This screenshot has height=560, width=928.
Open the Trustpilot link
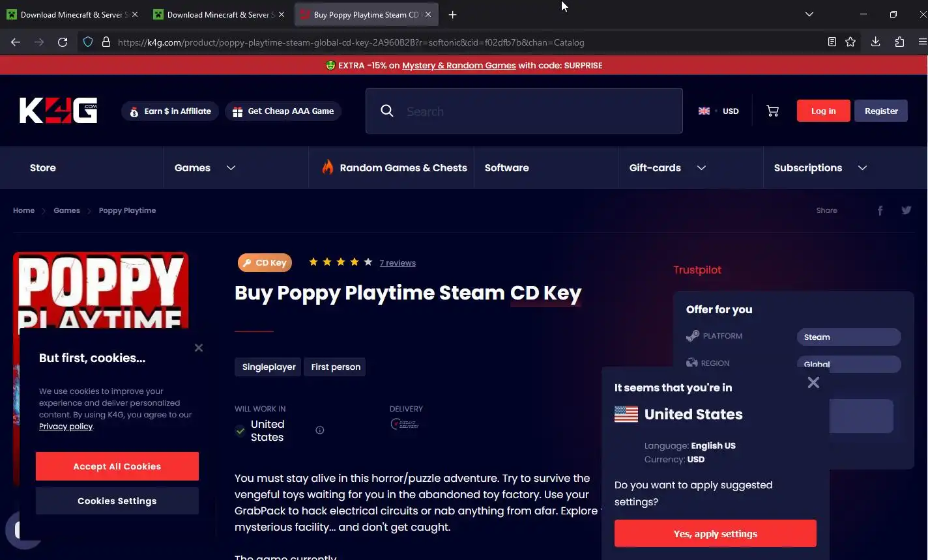(697, 270)
